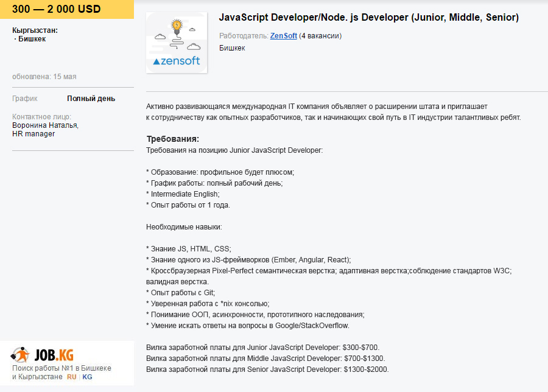548x392 pixels.
Task: Switch site language to KG
Action: pos(87,377)
